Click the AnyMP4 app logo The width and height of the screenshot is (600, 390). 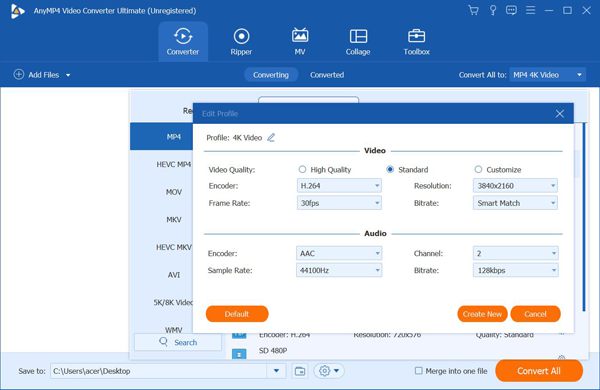point(17,11)
